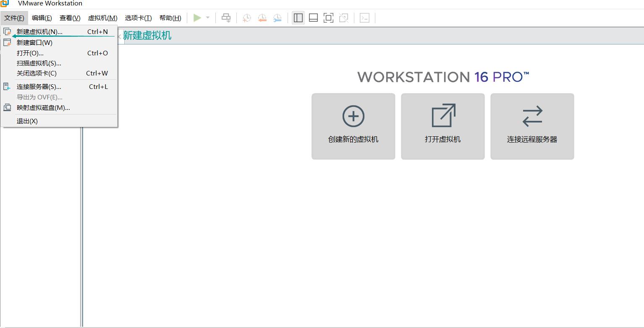
Task: Click the plus circle create VM icon
Action: [353, 116]
